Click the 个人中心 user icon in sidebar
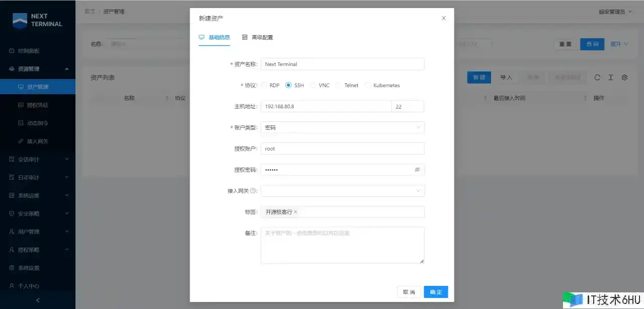Image resolution: width=644 pixels, height=309 pixels. [x=12, y=286]
